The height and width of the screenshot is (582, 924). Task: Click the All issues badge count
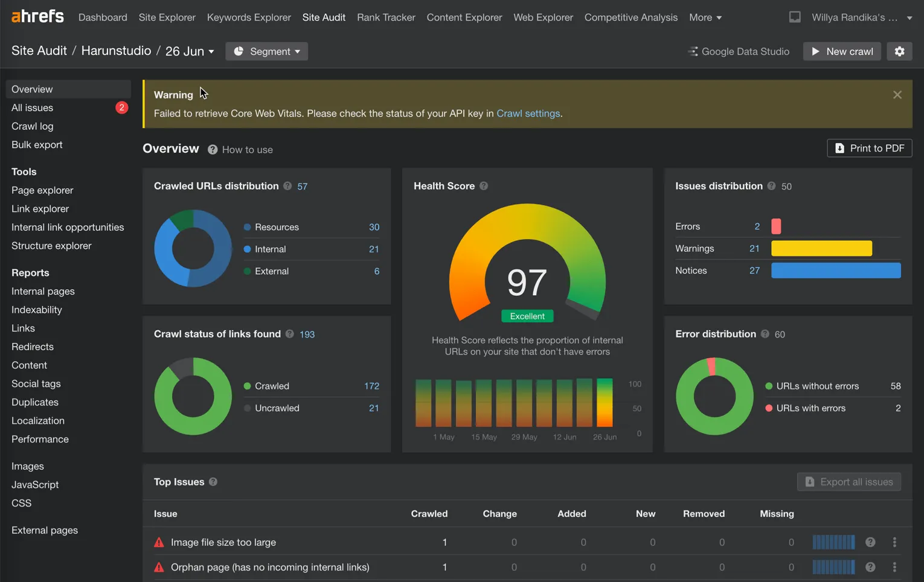pos(121,107)
